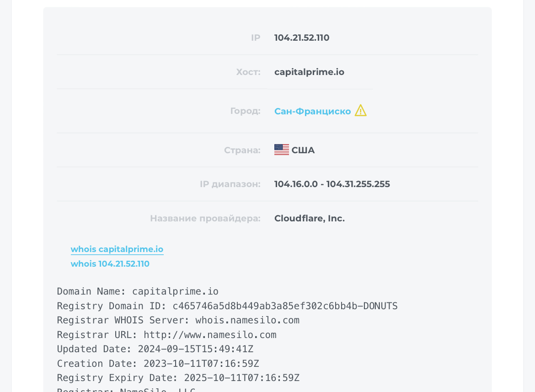Image resolution: width=535 pixels, height=392 pixels.
Task: Select the provider name Cloudflare, Inc.
Action: click(309, 218)
